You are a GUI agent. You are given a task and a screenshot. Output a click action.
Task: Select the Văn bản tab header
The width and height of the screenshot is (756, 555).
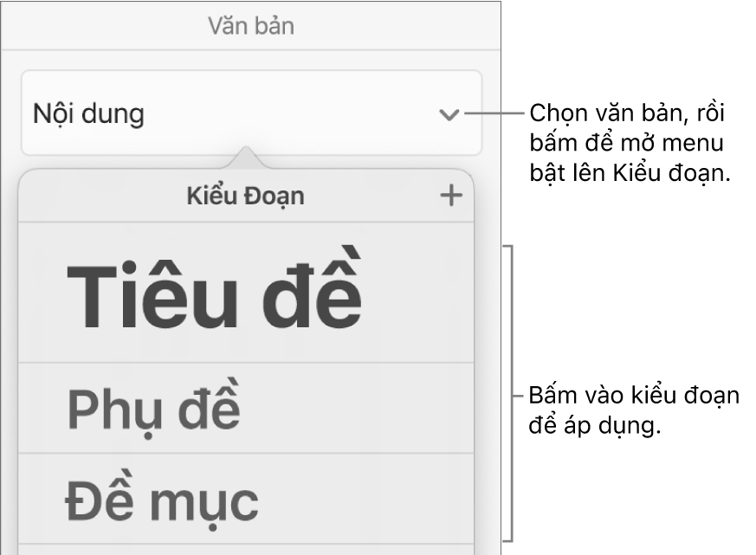(x=251, y=26)
